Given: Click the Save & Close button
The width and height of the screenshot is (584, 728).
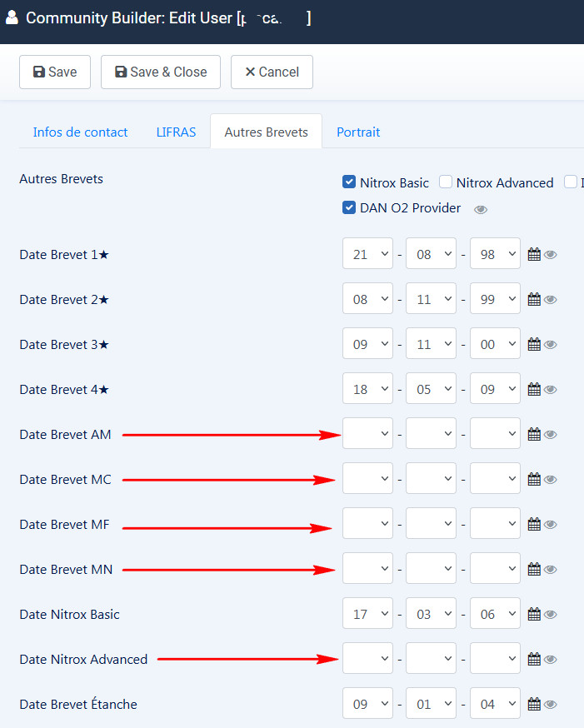Looking at the screenshot, I should coord(161,72).
